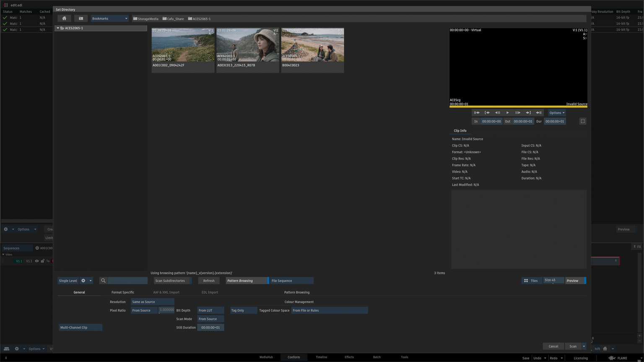
Task: Toggle full screen preview icon
Action: click(583, 122)
